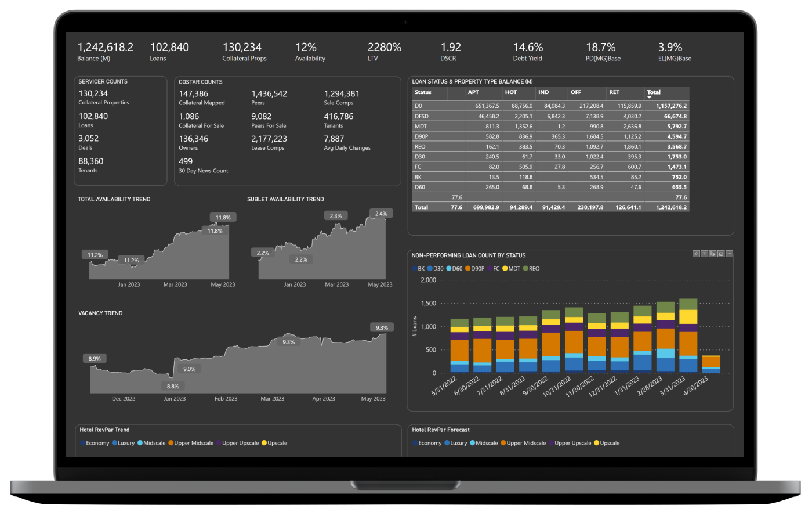Click the 102,840 Loans KPI card

click(169, 51)
